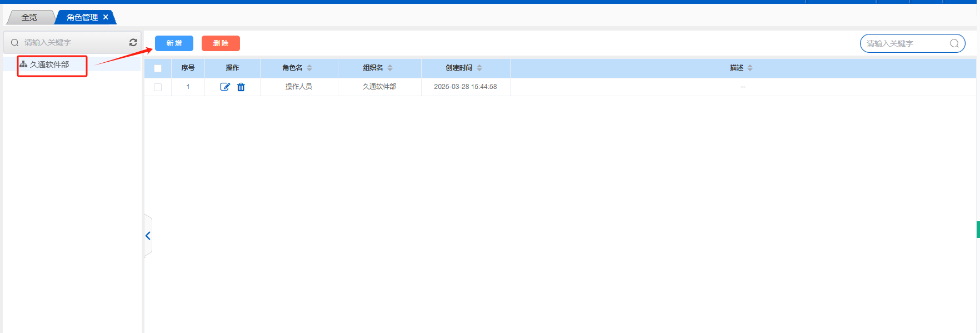Screen dimensions: 980x333
Task: Click the trash icon to delete 操作人员
Action: [x=241, y=87]
